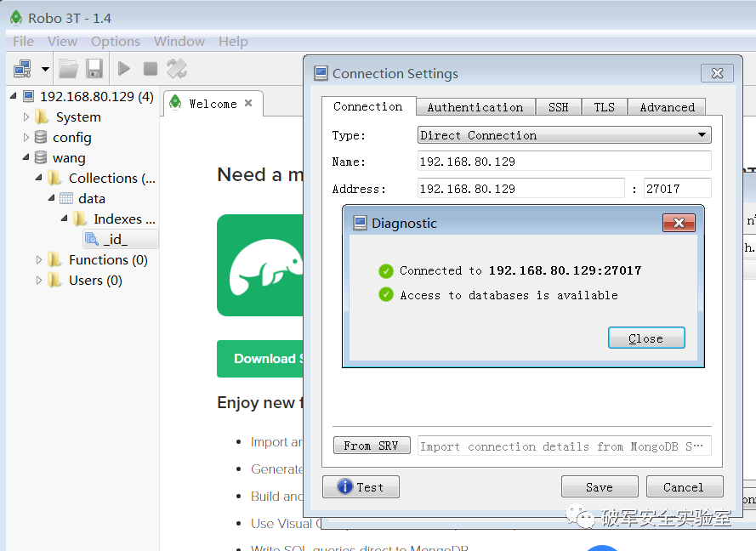Expand the System folder node
The height and width of the screenshot is (551, 756).
26,116
